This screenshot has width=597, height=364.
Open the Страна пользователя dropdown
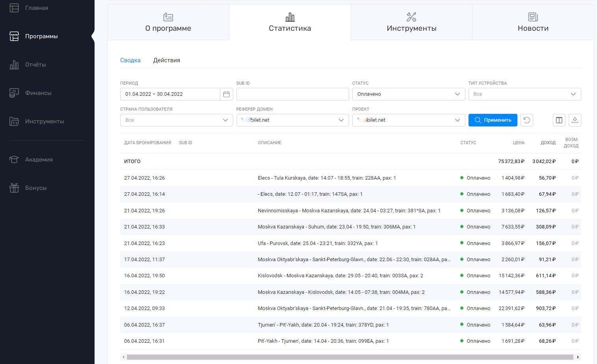(x=176, y=120)
